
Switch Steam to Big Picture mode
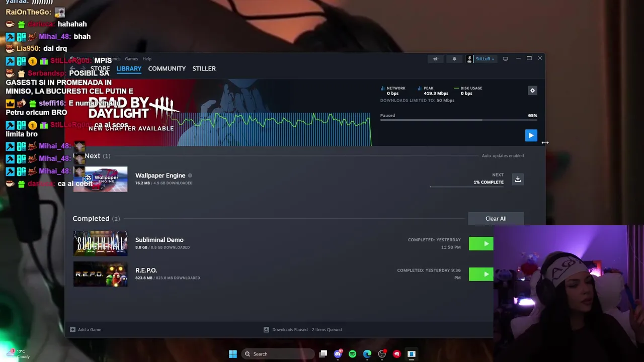click(x=505, y=59)
